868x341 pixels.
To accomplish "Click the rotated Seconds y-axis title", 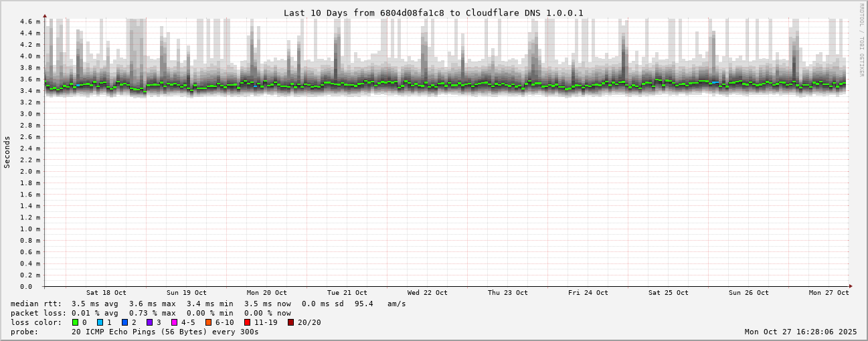I will [7, 152].
